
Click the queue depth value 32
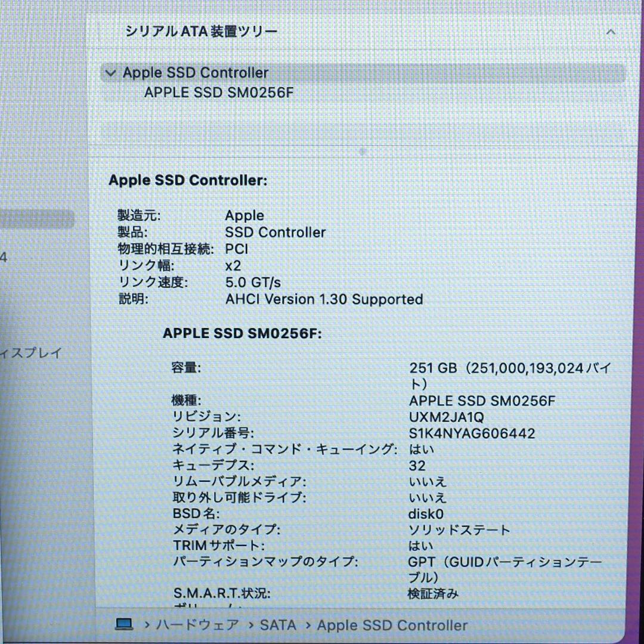point(417,466)
